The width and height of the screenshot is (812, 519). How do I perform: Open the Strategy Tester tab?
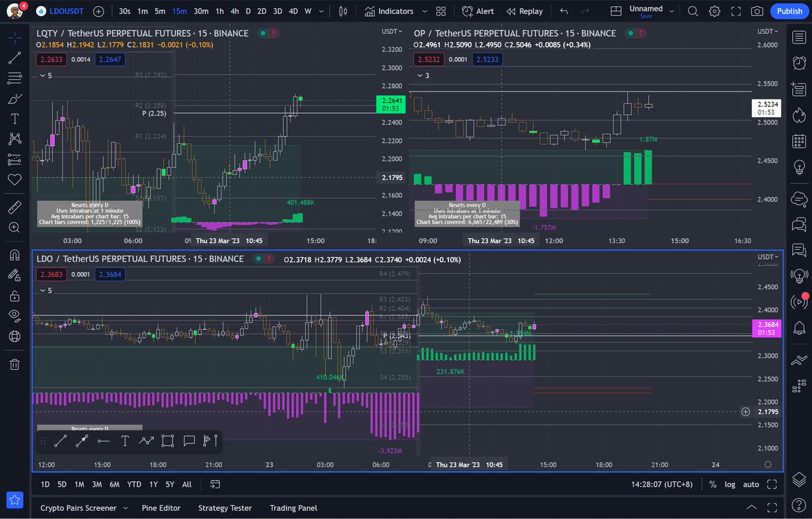[x=225, y=508]
